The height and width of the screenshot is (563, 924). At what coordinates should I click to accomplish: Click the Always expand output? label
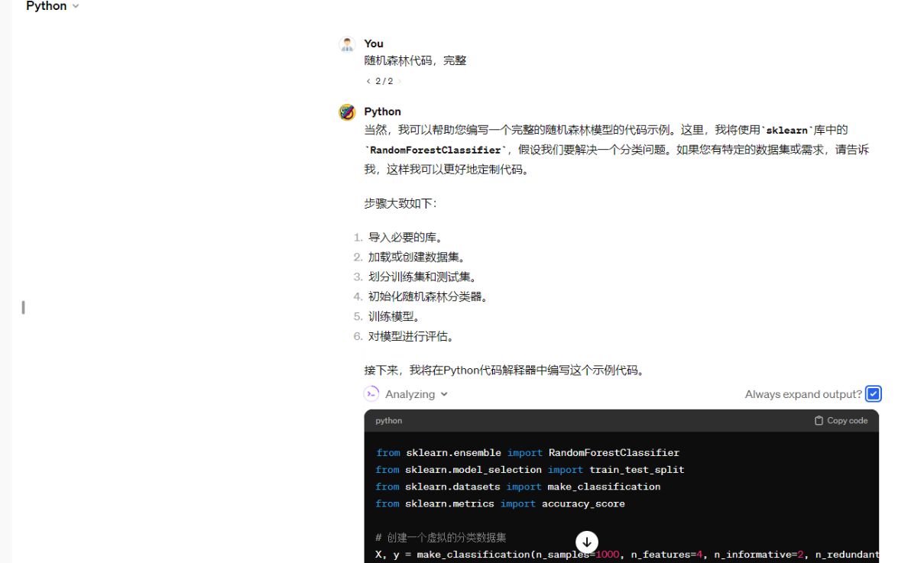(x=803, y=394)
